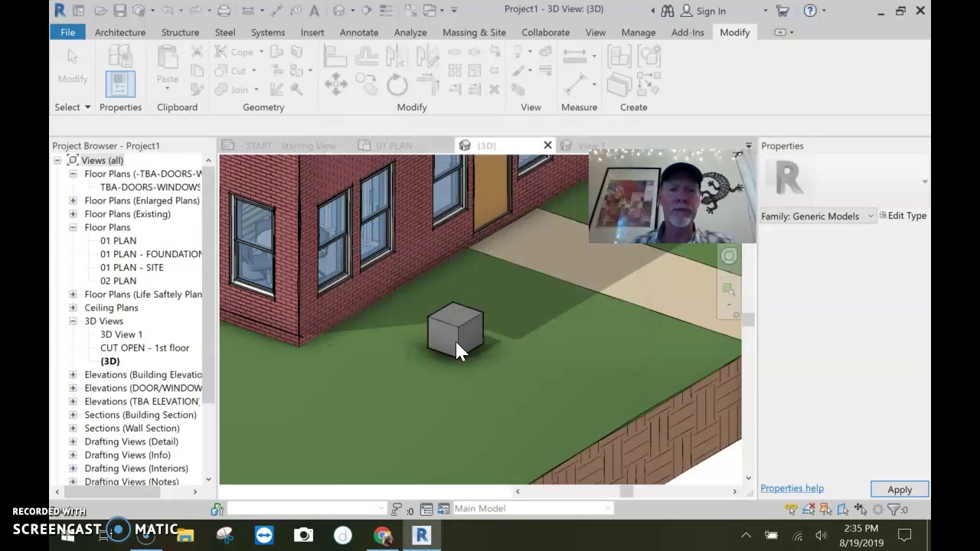Click the Editable Only icon by workset box
980x551 pixels.
click(x=397, y=509)
